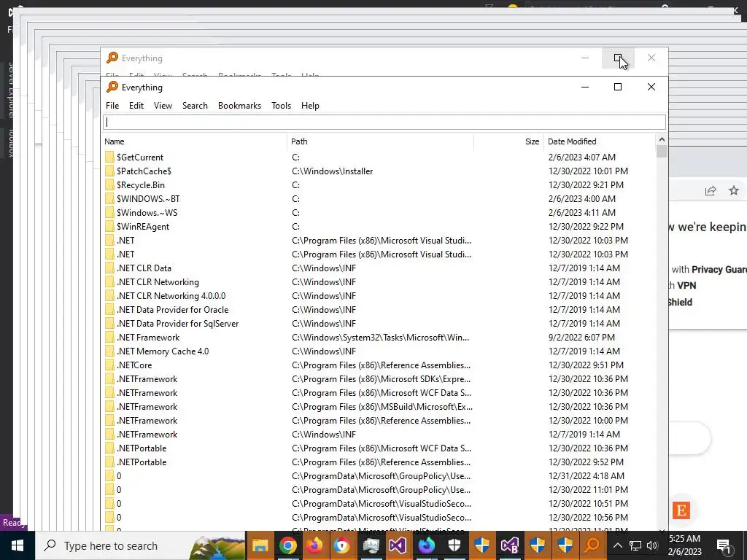Sort results by the Path column header
The image size is (747, 560).
click(381, 141)
